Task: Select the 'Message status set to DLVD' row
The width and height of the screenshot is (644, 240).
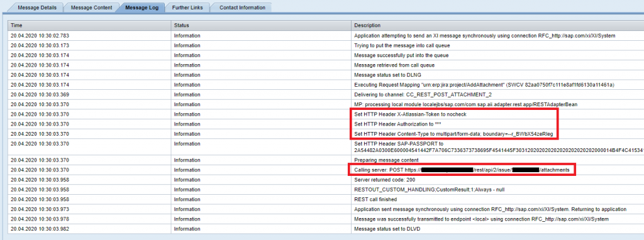Action: point(326,229)
